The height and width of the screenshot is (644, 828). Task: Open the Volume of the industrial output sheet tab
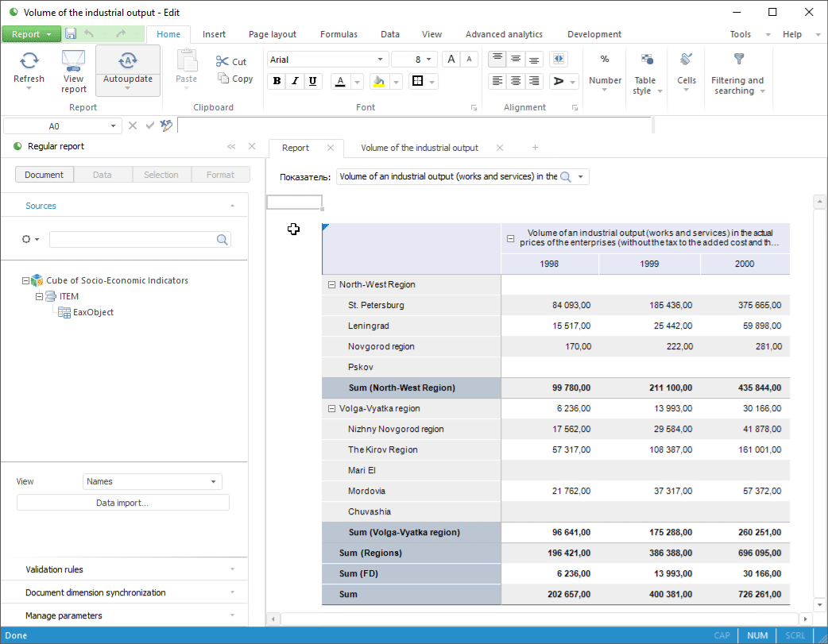[x=420, y=148]
